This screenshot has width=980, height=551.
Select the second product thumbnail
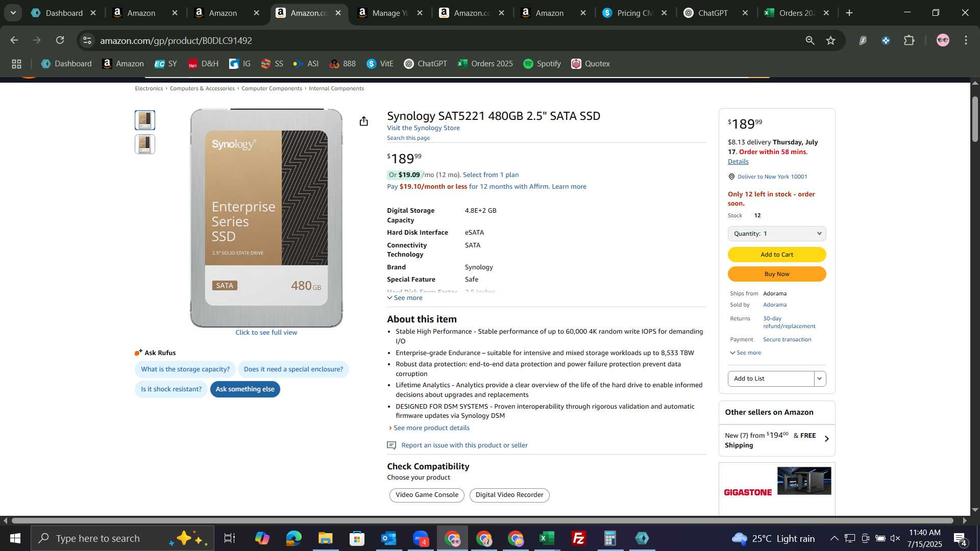(x=145, y=144)
